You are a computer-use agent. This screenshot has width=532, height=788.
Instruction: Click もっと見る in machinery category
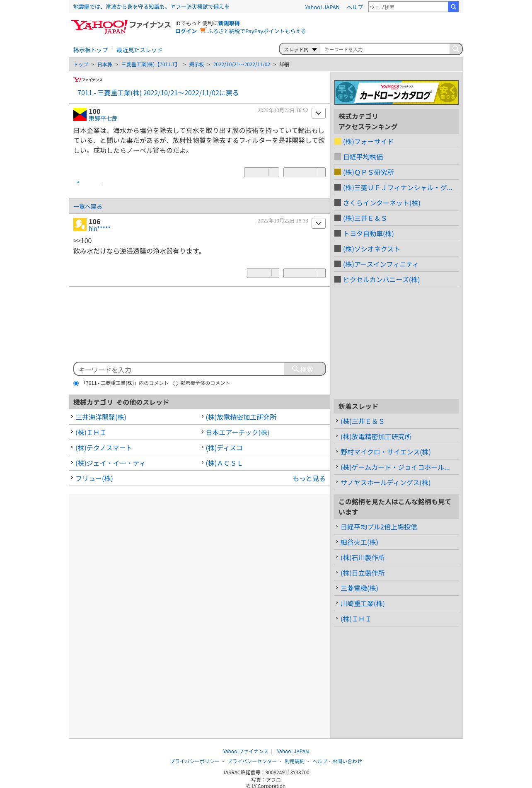coord(309,479)
